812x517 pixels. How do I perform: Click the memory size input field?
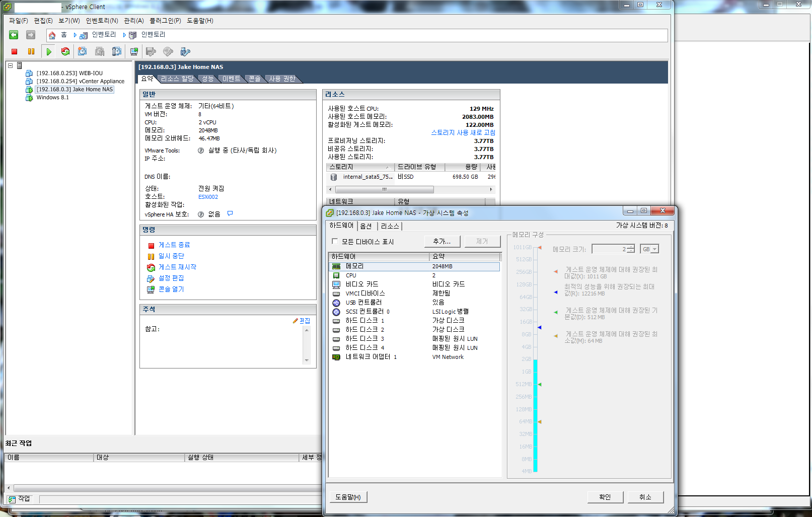tap(609, 249)
